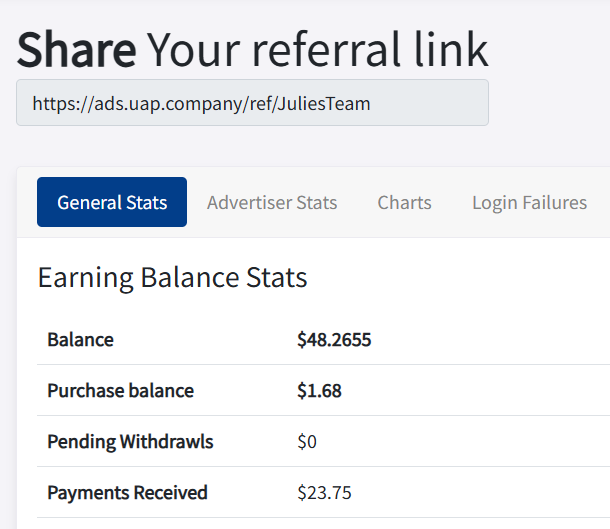Click the $23.75 payments received amount

pos(324,493)
